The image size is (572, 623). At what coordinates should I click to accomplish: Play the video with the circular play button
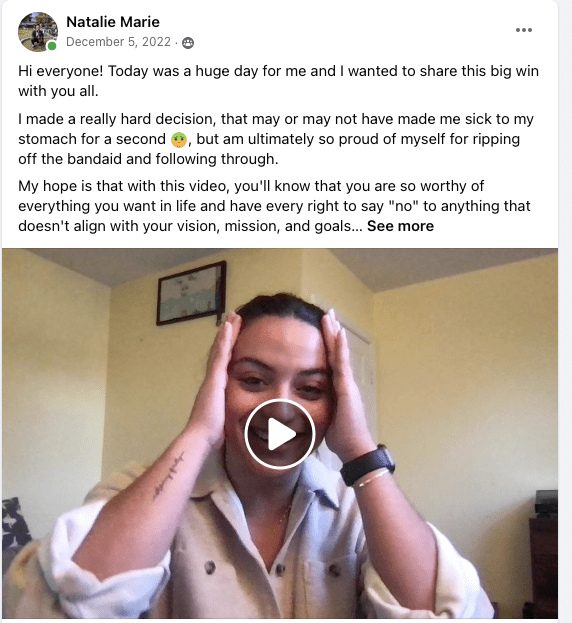[280, 433]
